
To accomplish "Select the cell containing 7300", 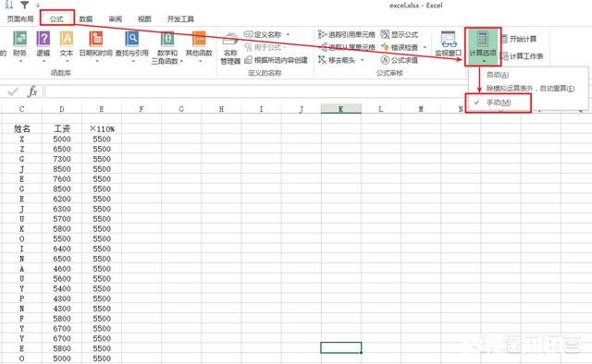I will click(62, 159).
